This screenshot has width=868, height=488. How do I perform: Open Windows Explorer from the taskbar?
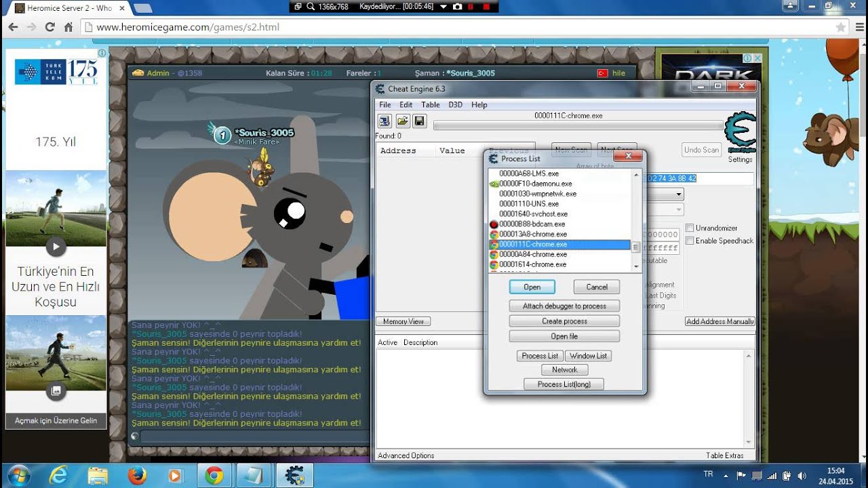pos(98,476)
